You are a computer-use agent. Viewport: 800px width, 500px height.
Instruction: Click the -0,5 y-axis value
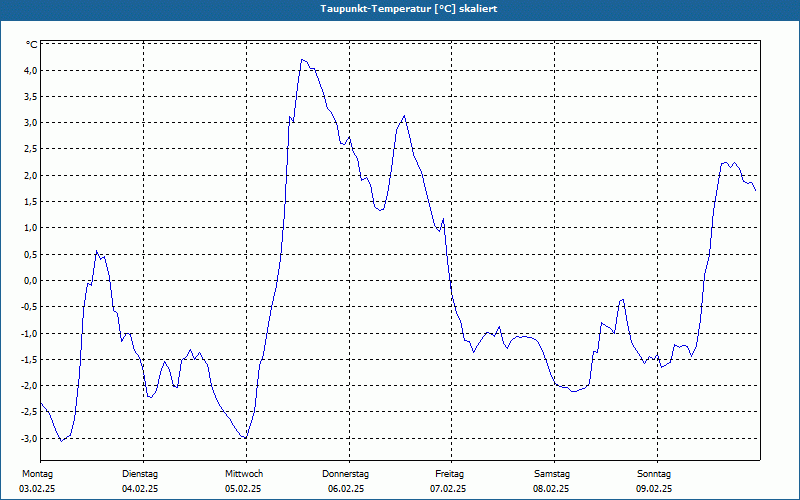click(29, 307)
